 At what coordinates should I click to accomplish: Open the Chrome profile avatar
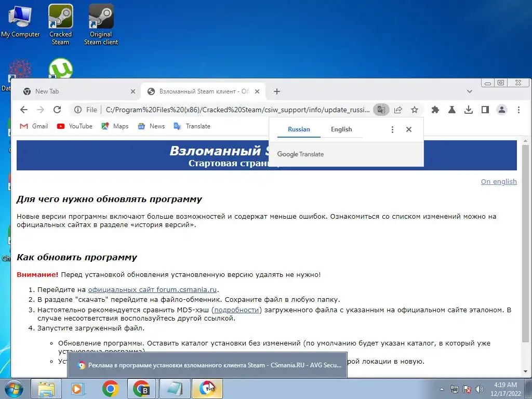pyautogui.click(x=501, y=110)
